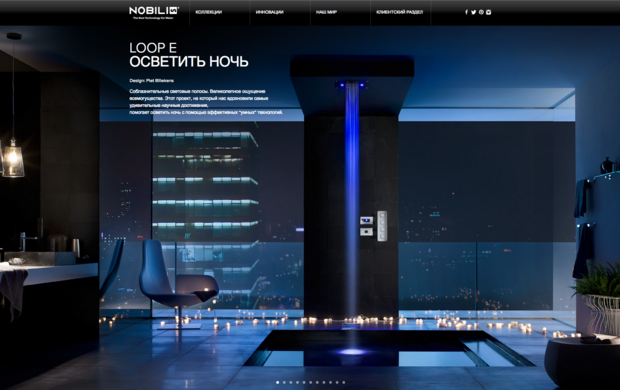Open the Twitter bird icon
Image resolution: width=620 pixels, height=390 pixels.
coord(474,12)
